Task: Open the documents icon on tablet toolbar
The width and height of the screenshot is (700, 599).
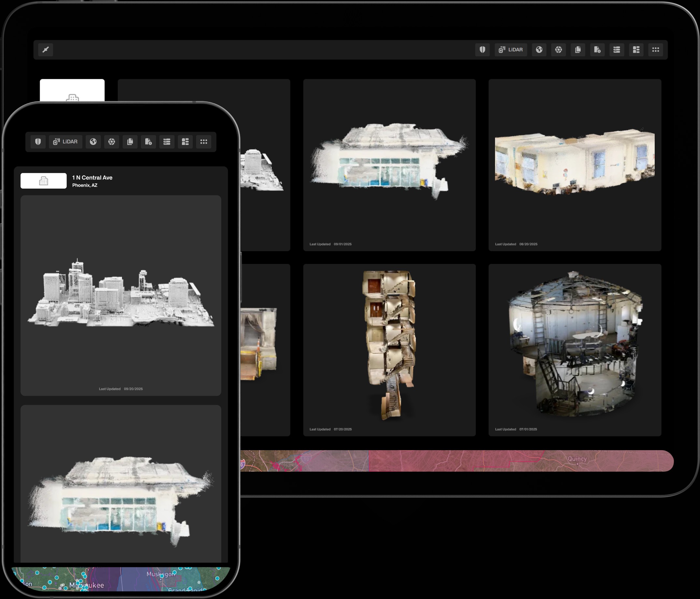Action: 578,50
